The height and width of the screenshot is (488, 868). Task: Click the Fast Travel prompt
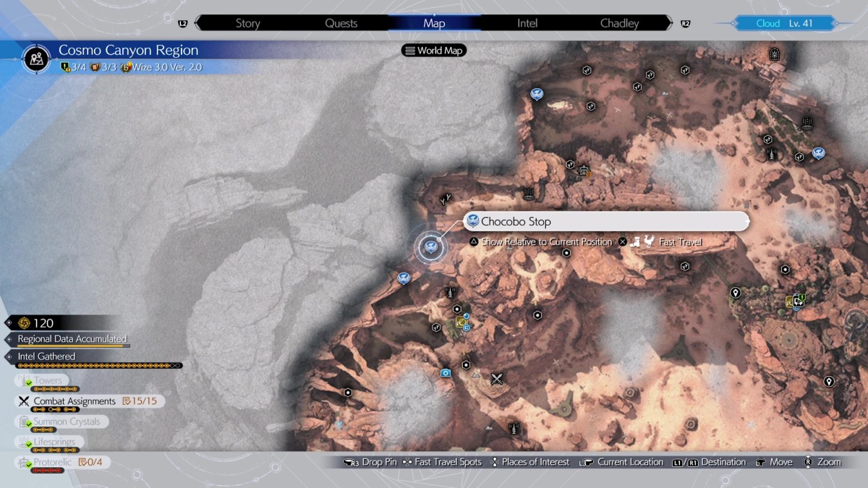coord(660,242)
